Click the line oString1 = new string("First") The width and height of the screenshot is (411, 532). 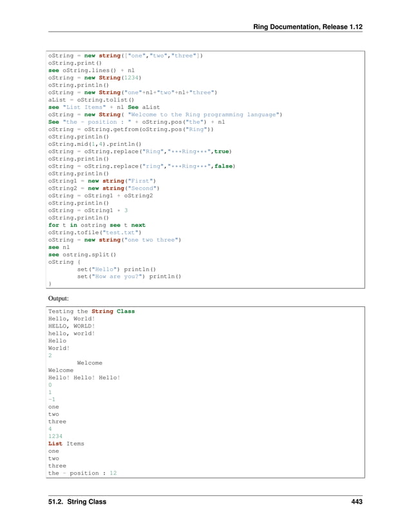tap(102, 181)
